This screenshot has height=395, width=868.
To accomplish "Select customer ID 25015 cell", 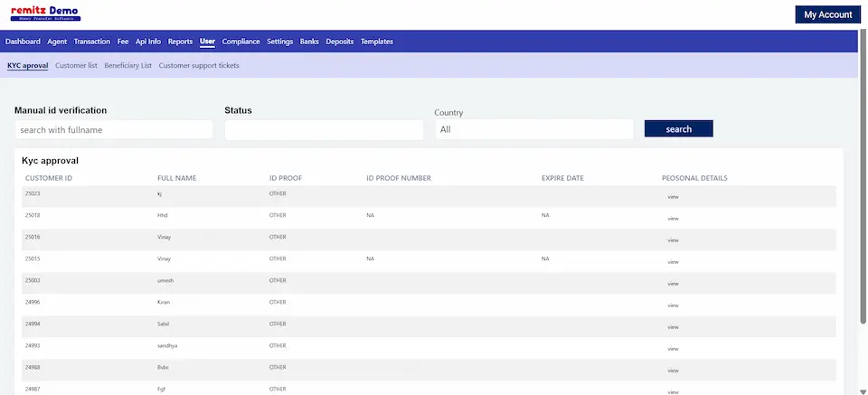I will tap(33, 259).
